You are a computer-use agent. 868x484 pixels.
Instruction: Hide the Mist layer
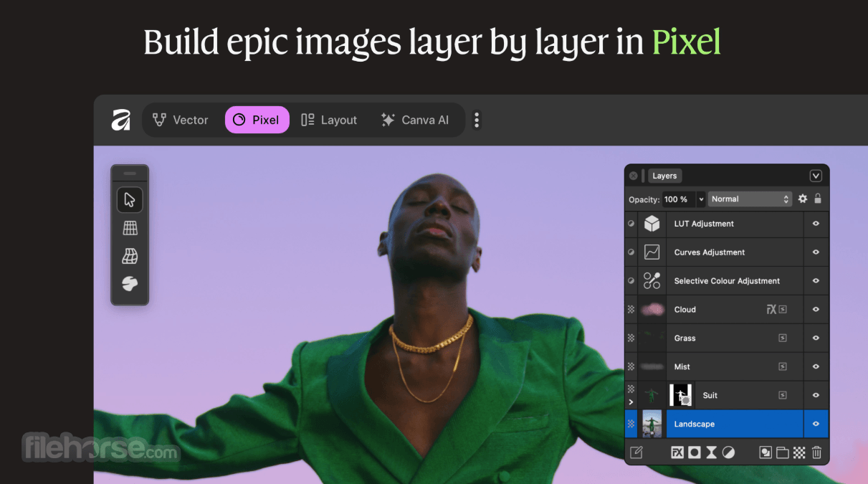point(816,367)
